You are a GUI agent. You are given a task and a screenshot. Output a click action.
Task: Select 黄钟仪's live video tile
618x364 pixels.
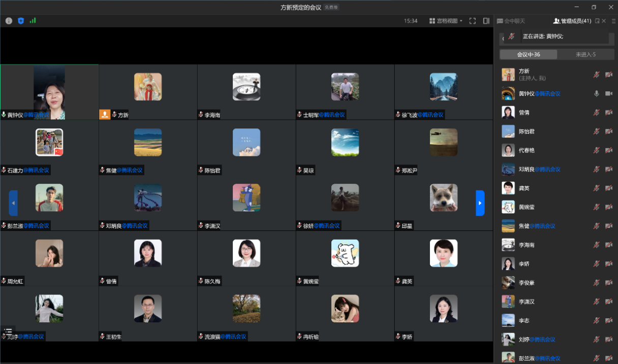[49, 91]
